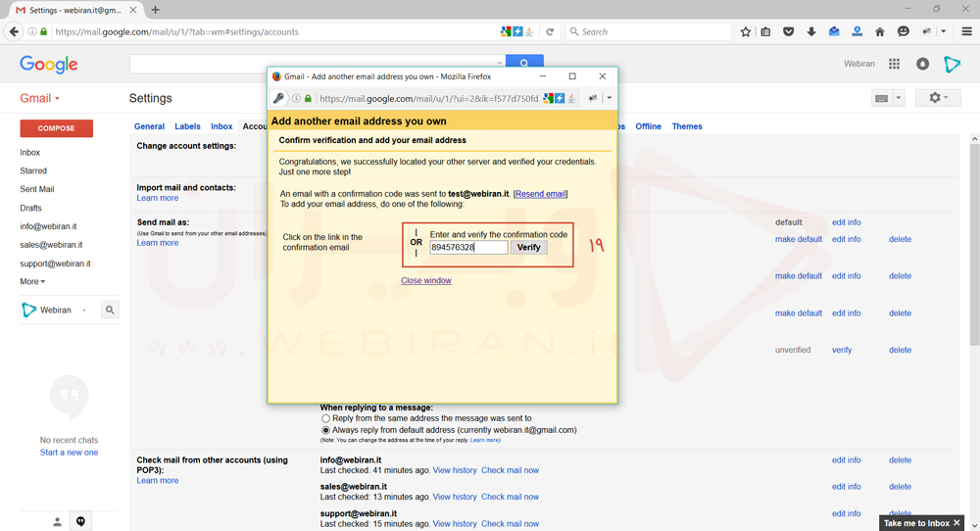The image size is (980, 531).
Task: Click Take me to Inbox button
Action: point(916,523)
